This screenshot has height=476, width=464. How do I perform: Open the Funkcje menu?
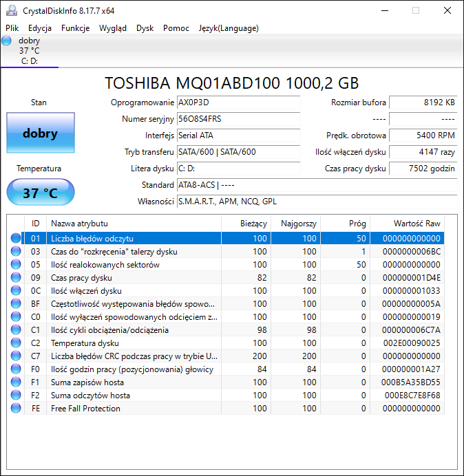(x=75, y=28)
